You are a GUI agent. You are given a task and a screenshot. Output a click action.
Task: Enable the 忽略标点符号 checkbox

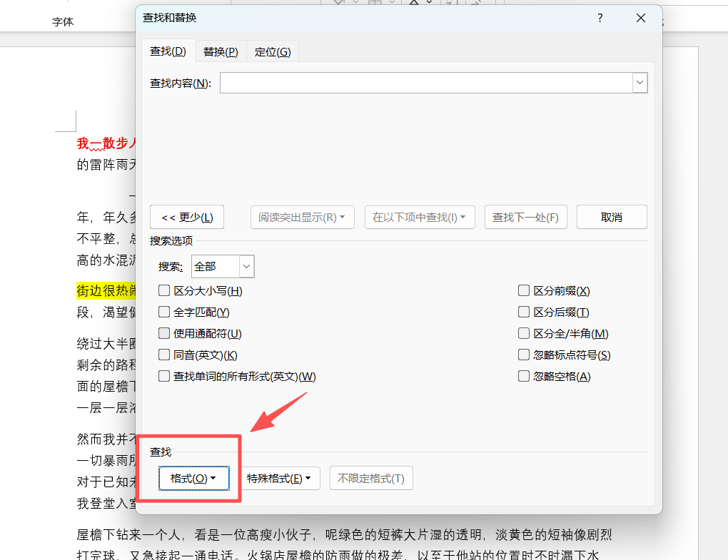[524, 355]
